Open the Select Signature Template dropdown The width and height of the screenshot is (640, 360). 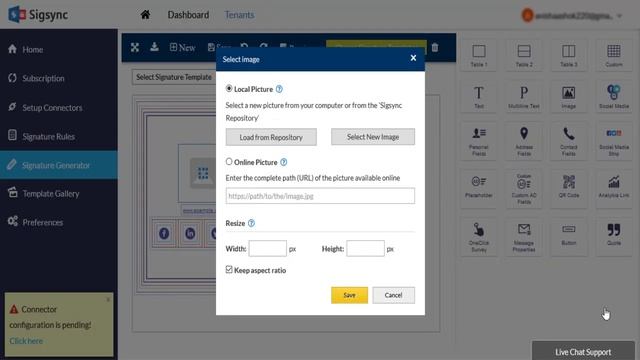174,77
